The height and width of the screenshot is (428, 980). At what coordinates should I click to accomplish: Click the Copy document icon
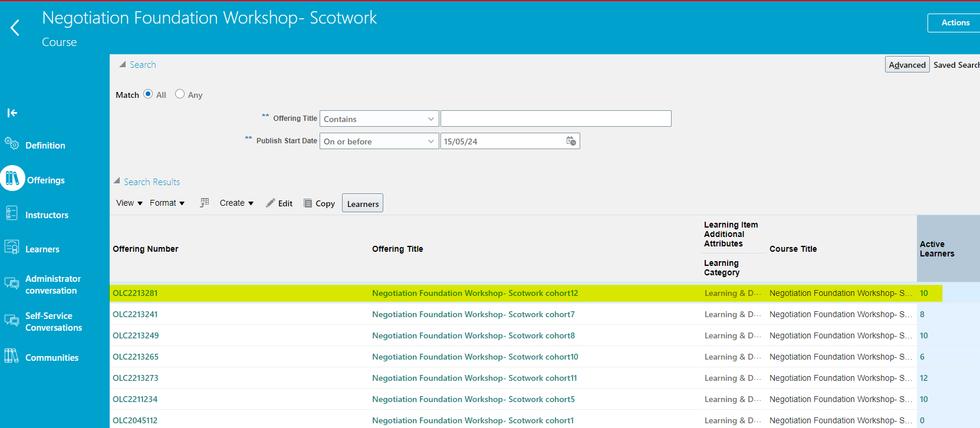308,203
